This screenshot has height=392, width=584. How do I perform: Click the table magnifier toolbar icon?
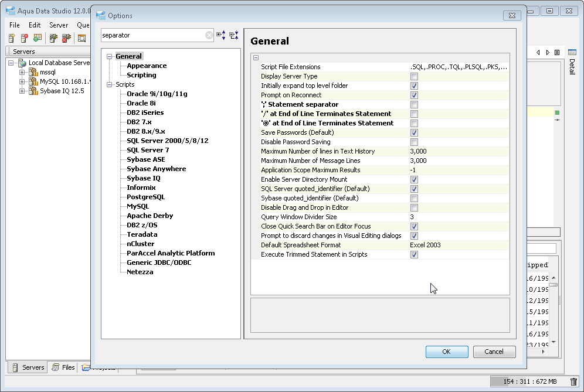click(82, 38)
